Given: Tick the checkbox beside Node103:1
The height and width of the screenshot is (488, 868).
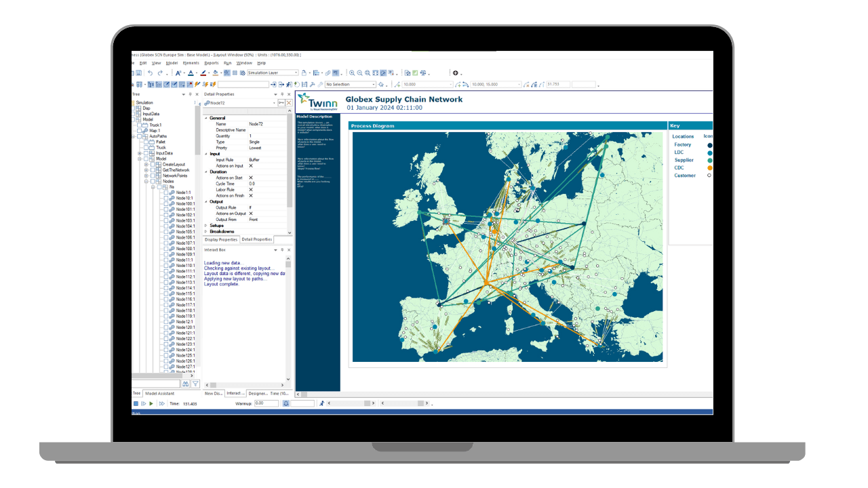Looking at the screenshot, I should [166, 220].
